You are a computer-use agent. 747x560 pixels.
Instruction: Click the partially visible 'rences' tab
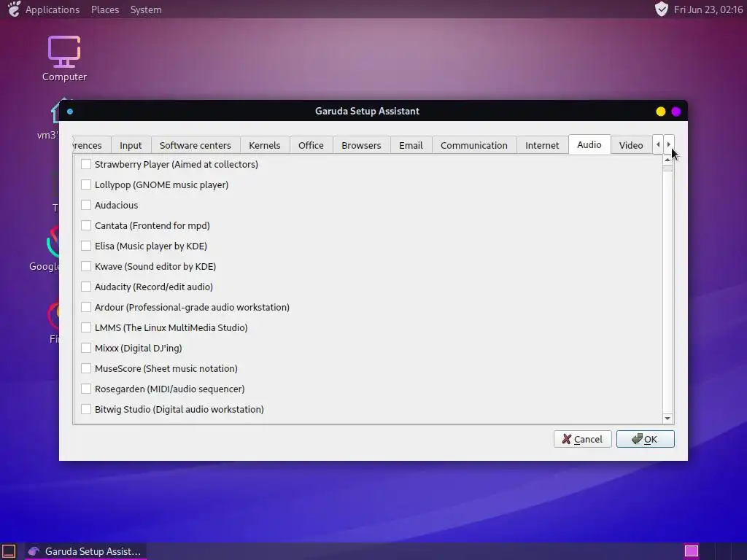[91, 145]
